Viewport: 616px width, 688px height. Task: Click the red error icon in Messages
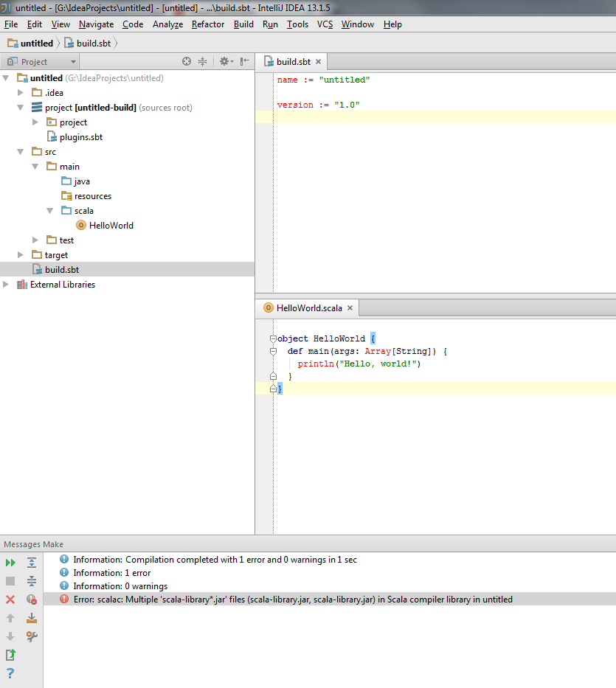click(x=64, y=599)
